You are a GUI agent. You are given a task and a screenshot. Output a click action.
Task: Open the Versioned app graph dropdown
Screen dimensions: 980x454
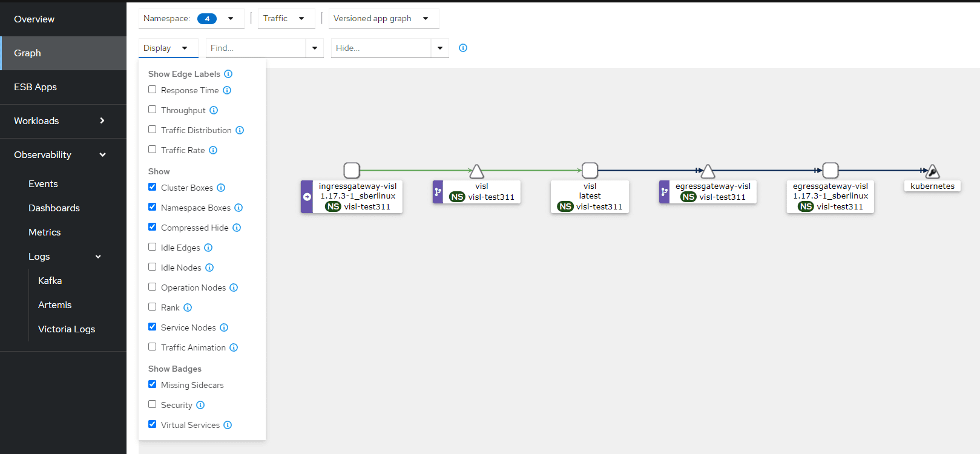pyautogui.click(x=383, y=19)
